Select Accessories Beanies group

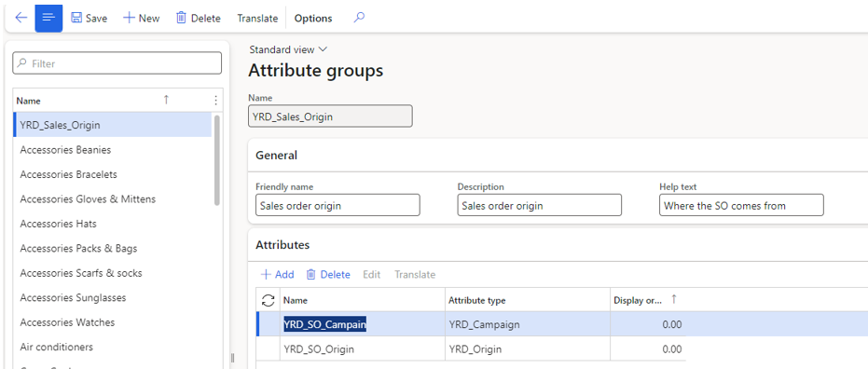coord(113,150)
